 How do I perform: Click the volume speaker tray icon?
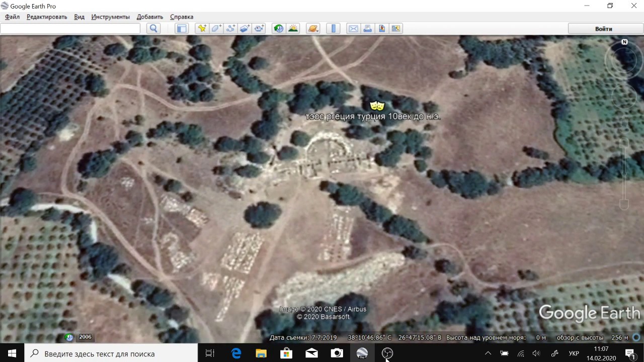pyautogui.click(x=536, y=353)
